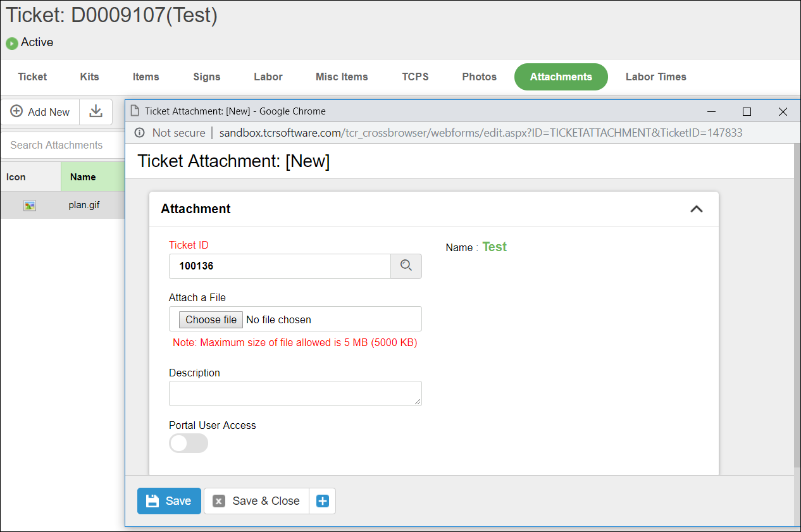Viewport: 801px width, 532px height.
Task: Focus the Search Attachments field
Action: [x=63, y=145]
